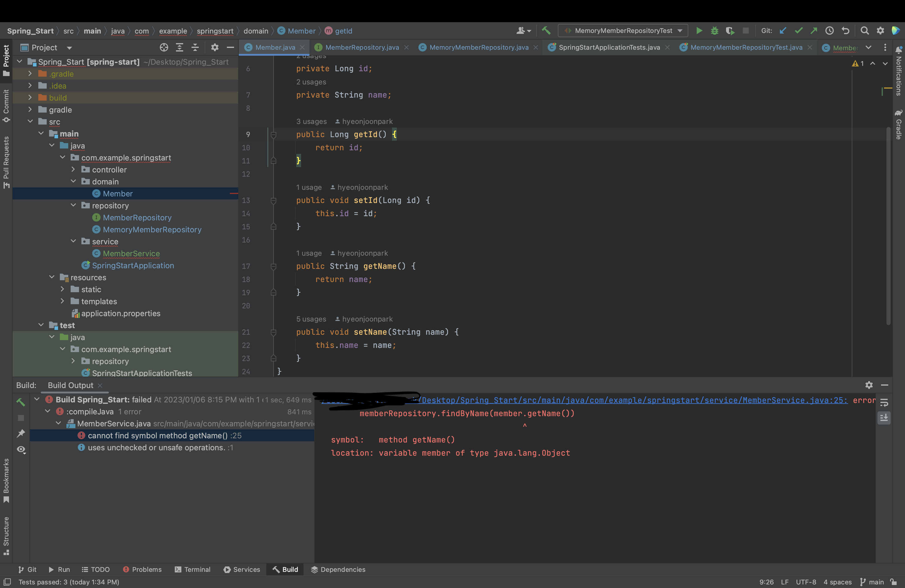
Task: Click the green Run button
Action: 699,31
